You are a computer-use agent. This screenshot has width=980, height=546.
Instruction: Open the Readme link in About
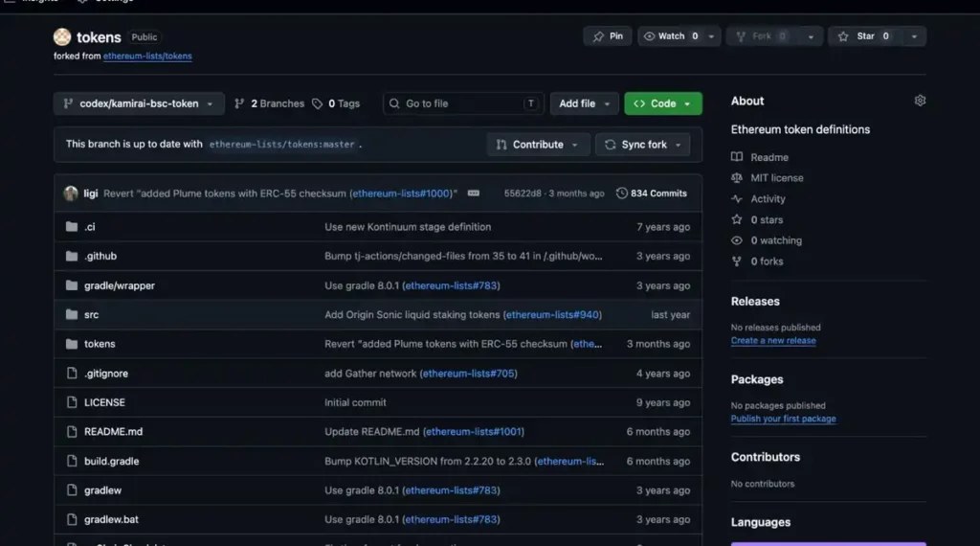pos(769,158)
